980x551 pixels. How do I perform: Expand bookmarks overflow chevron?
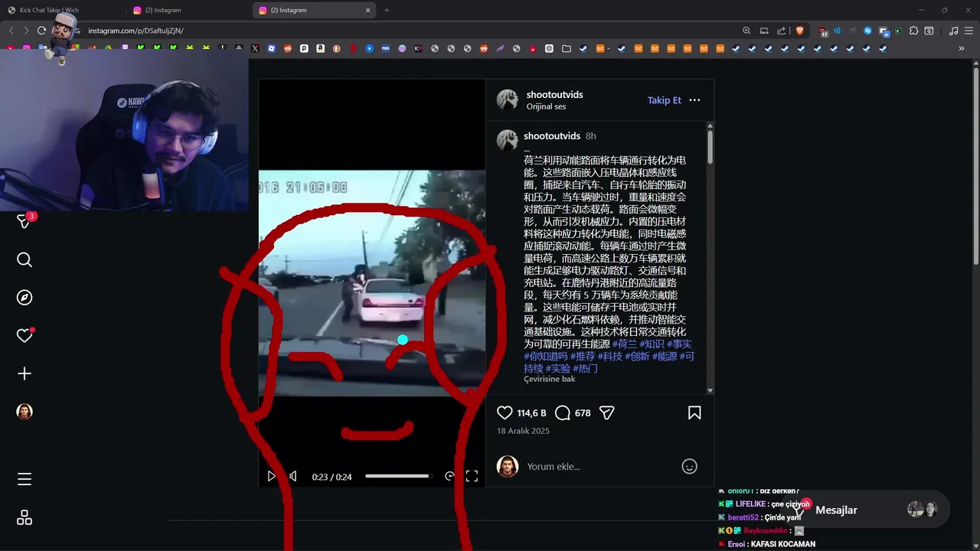[x=961, y=48]
